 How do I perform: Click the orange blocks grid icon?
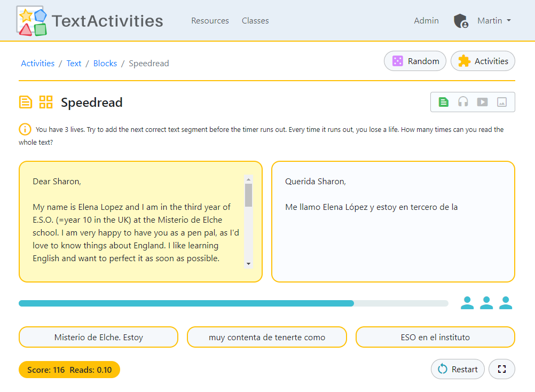pos(46,102)
